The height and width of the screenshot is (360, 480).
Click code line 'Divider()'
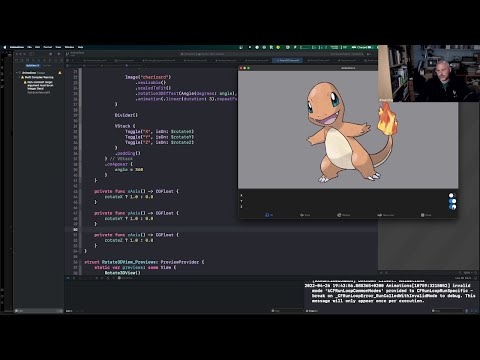click(126, 115)
